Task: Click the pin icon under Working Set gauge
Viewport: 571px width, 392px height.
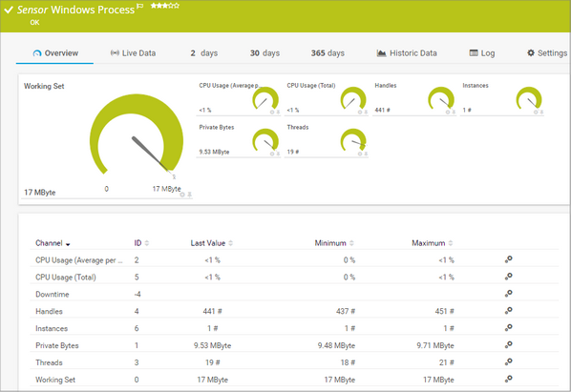Action: [189, 195]
